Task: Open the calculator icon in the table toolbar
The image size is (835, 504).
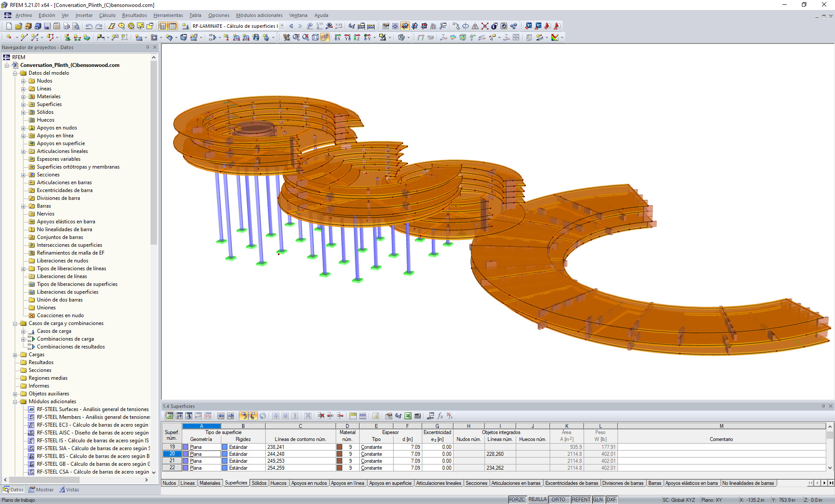Action: [x=417, y=416]
